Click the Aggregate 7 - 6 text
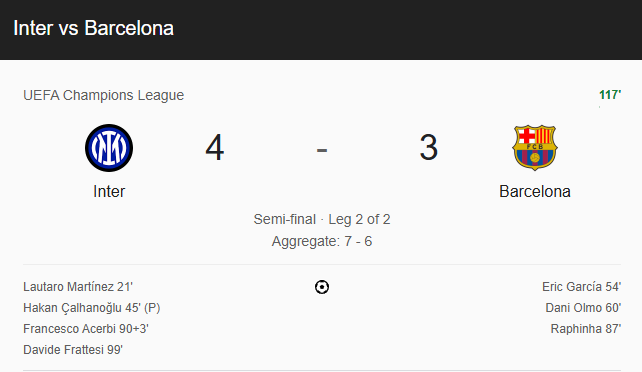The width and height of the screenshot is (642, 372). [x=322, y=241]
